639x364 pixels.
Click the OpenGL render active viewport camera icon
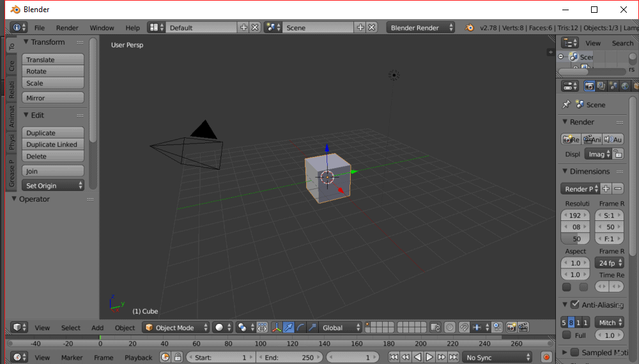point(511,328)
